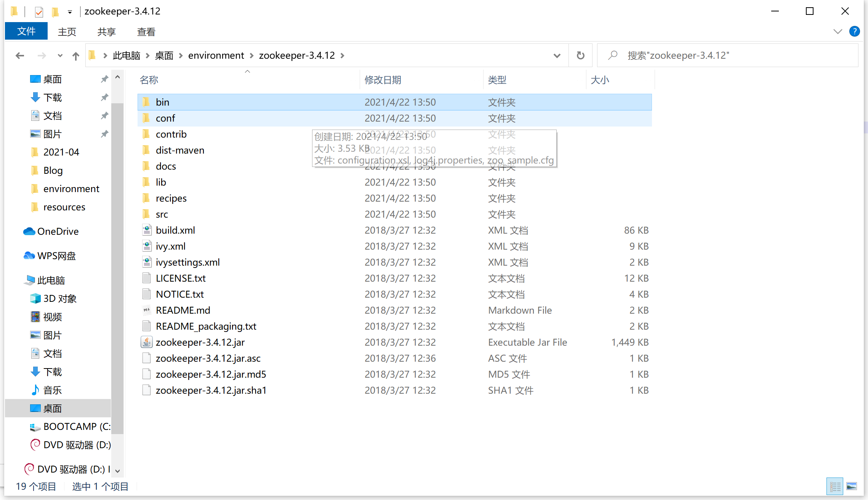
Task: Switch to large icons view in status bar
Action: [x=852, y=486]
